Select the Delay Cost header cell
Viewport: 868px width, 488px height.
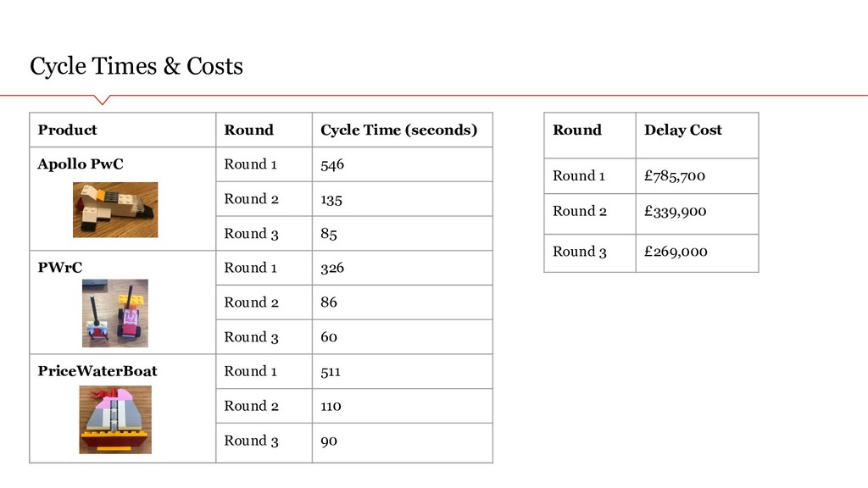697,136
